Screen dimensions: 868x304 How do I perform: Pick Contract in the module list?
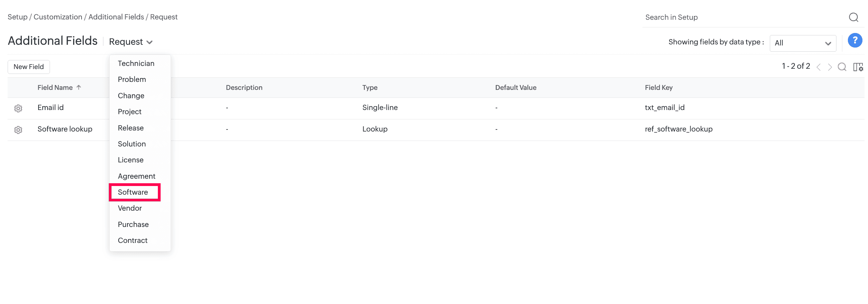tap(133, 240)
